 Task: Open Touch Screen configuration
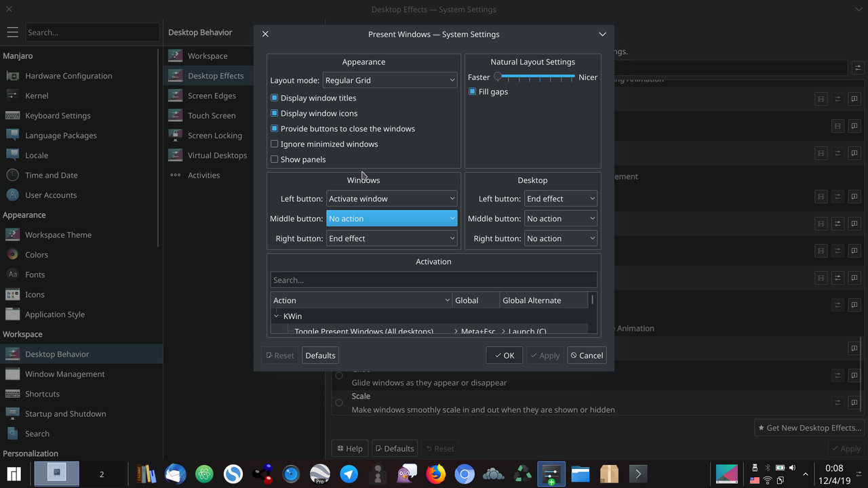click(x=213, y=115)
